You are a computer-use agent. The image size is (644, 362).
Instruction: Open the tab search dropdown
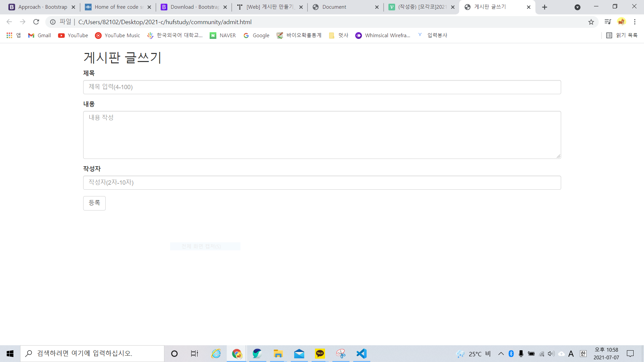click(577, 7)
